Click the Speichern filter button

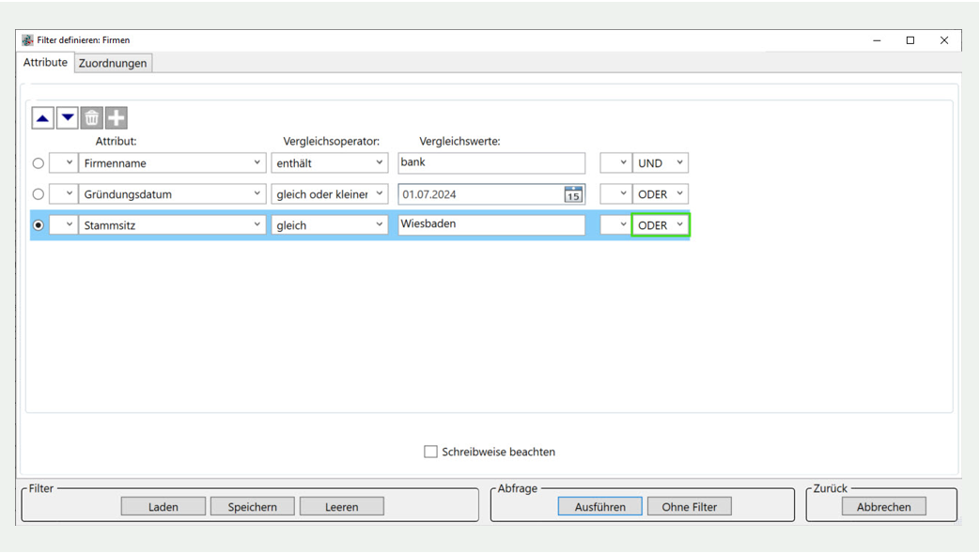pos(252,507)
